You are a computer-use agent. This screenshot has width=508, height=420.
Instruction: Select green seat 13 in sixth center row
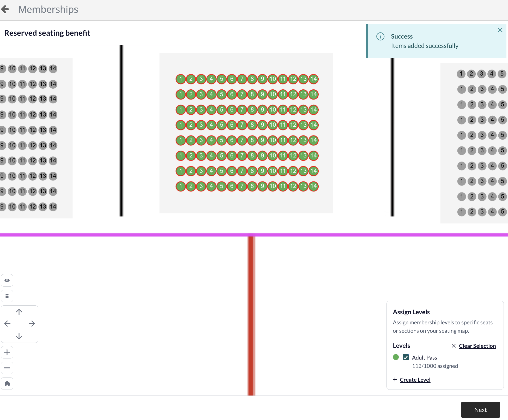tap(303, 156)
